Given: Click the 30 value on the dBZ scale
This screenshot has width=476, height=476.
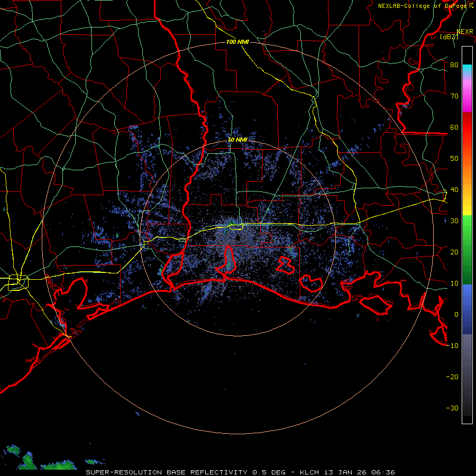Looking at the screenshot, I should pos(454,221).
